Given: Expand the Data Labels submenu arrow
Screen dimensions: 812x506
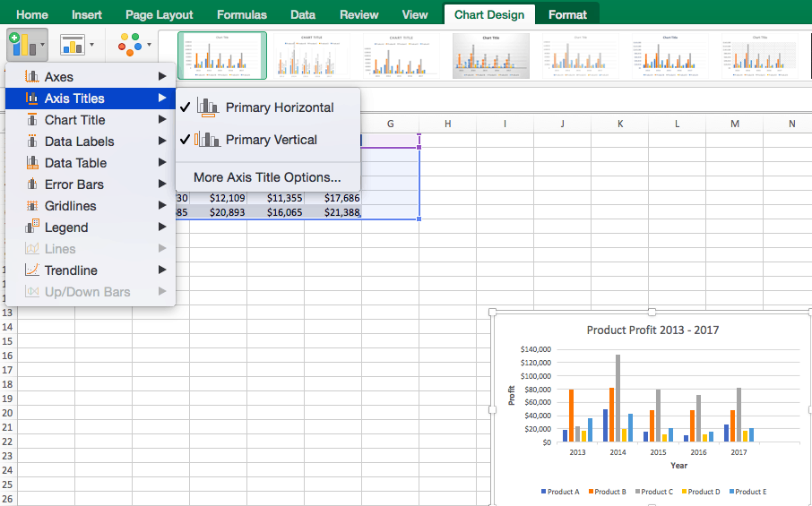Looking at the screenshot, I should coord(162,141).
